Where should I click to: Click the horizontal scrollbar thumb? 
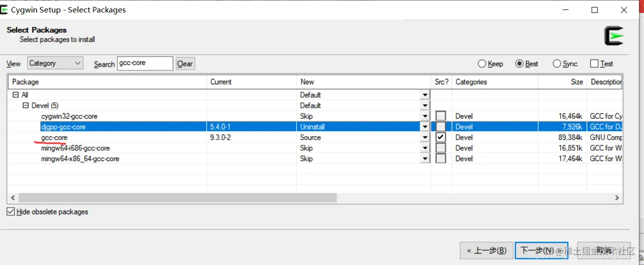[178, 198]
